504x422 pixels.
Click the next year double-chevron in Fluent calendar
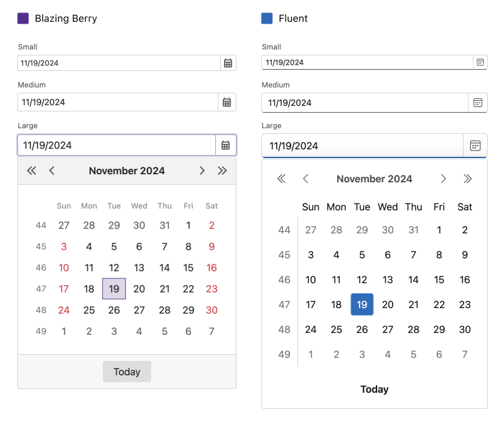click(468, 179)
